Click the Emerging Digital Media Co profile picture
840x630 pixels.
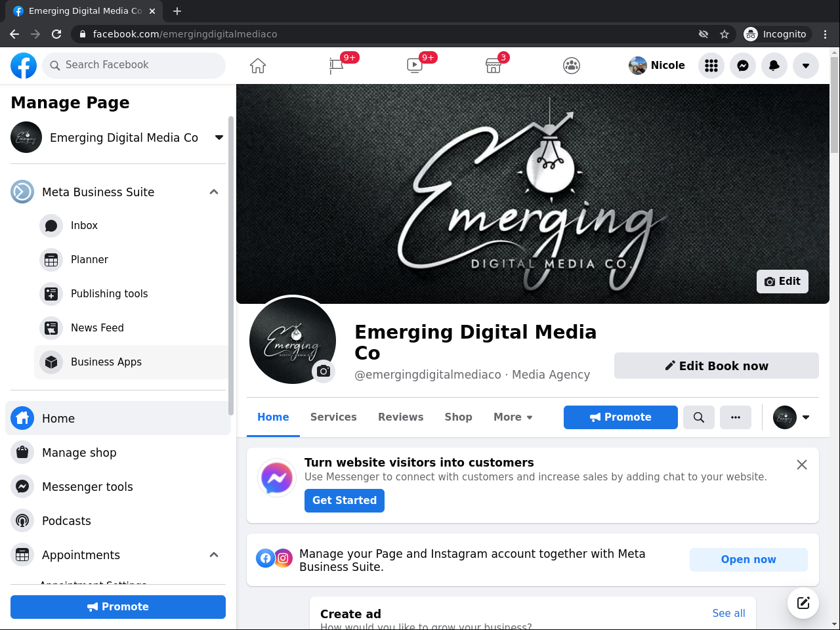pyautogui.click(x=293, y=341)
